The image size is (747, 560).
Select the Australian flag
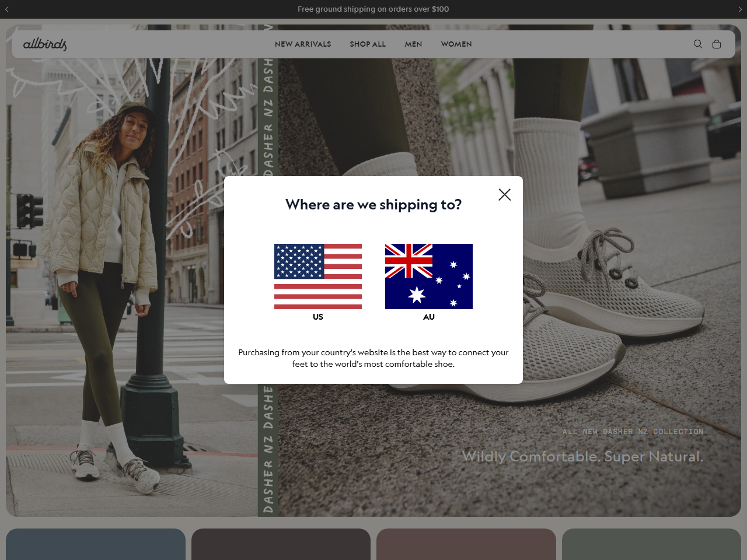pos(429,276)
